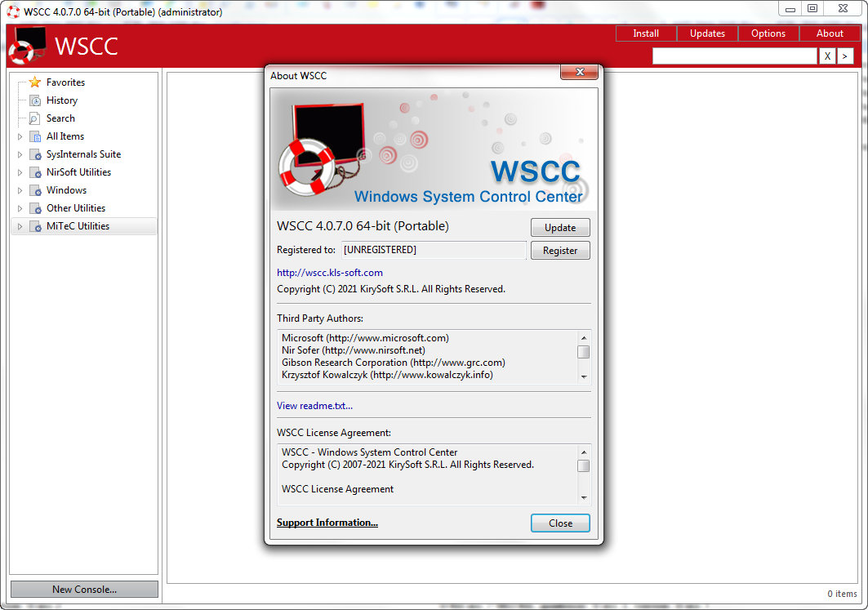Click the SysInternals Suite folder icon
Screen dimensions: 868x610
pyautogui.click(x=34, y=154)
